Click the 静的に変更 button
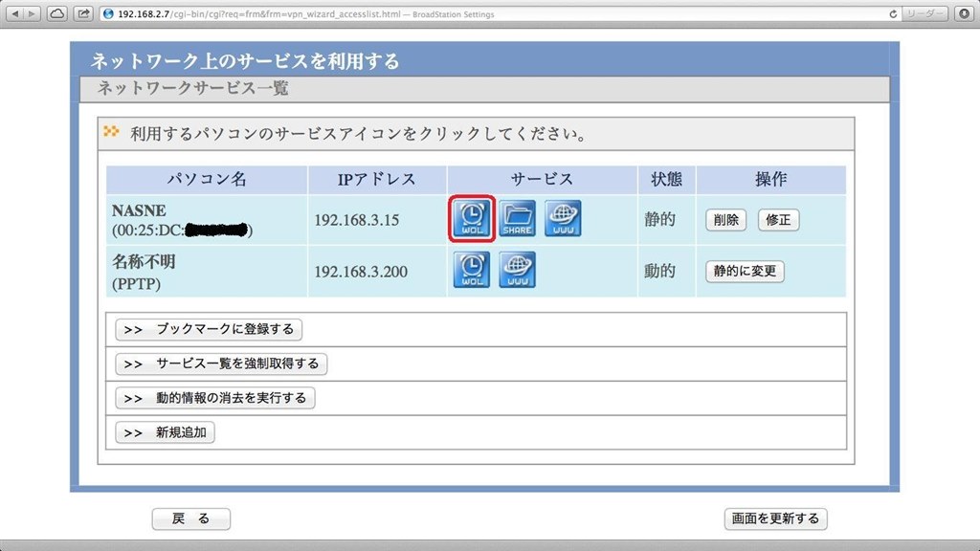 pyautogui.click(x=745, y=271)
